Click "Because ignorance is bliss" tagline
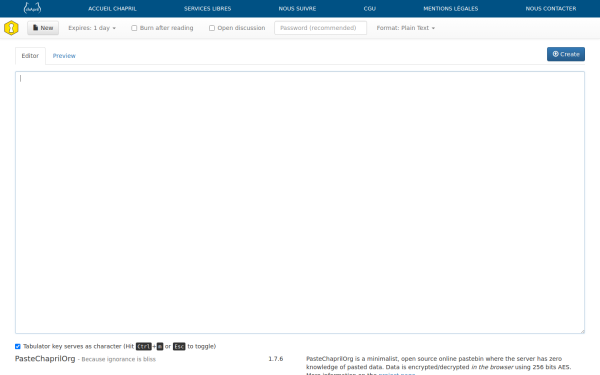This screenshot has width=600, height=375. point(119,359)
